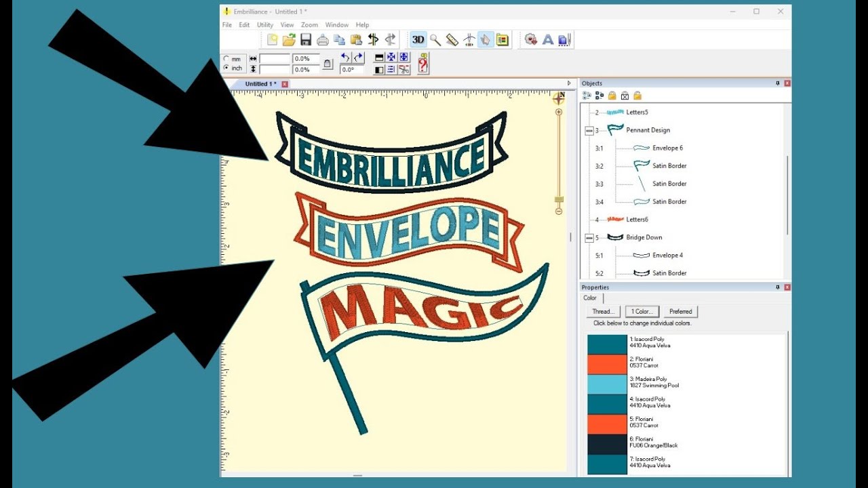The width and height of the screenshot is (868, 488).
Task: Open the View menu
Action: pyautogui.click(x=288, y=25)
